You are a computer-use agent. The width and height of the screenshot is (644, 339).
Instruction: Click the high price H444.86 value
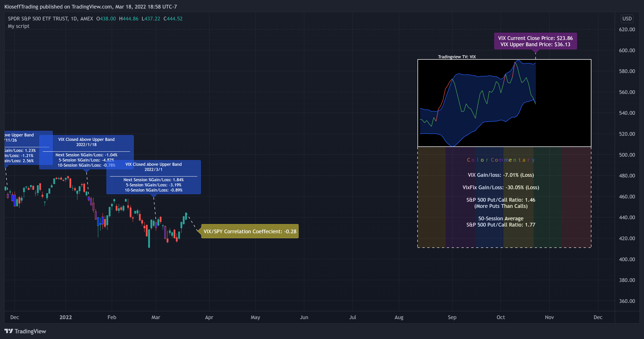coord(128,18)
